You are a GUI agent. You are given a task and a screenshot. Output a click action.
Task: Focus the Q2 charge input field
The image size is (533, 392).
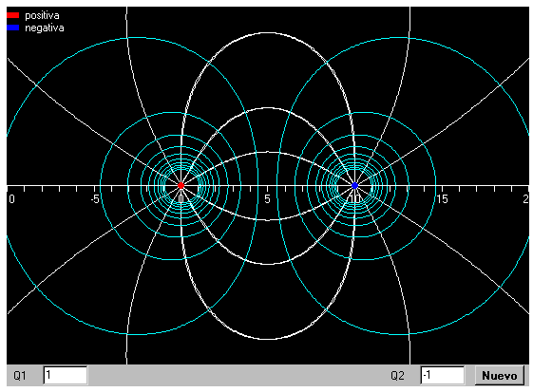coord(442,375)
